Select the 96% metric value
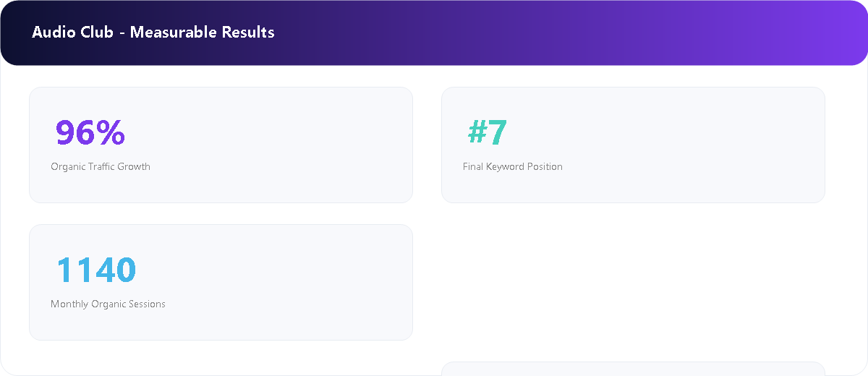 click(x=90, y=132)
